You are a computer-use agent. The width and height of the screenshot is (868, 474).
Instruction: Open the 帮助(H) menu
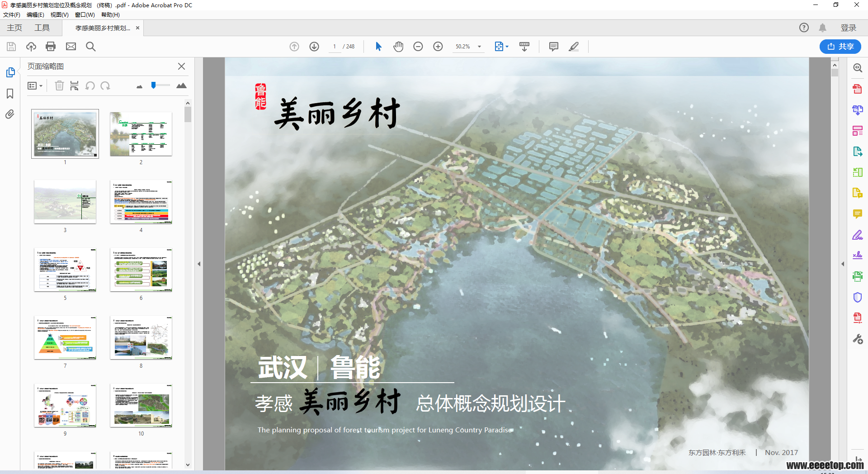[x=110, y=15]
